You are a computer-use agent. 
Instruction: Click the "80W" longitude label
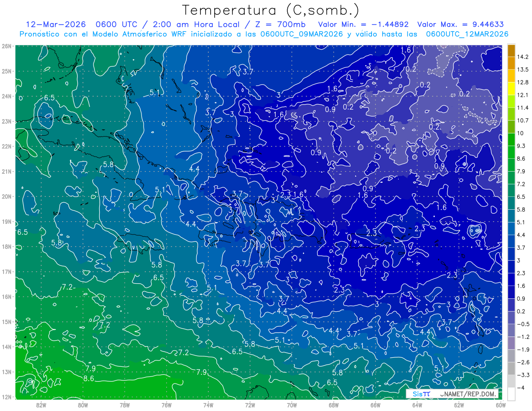coord(82,405)
